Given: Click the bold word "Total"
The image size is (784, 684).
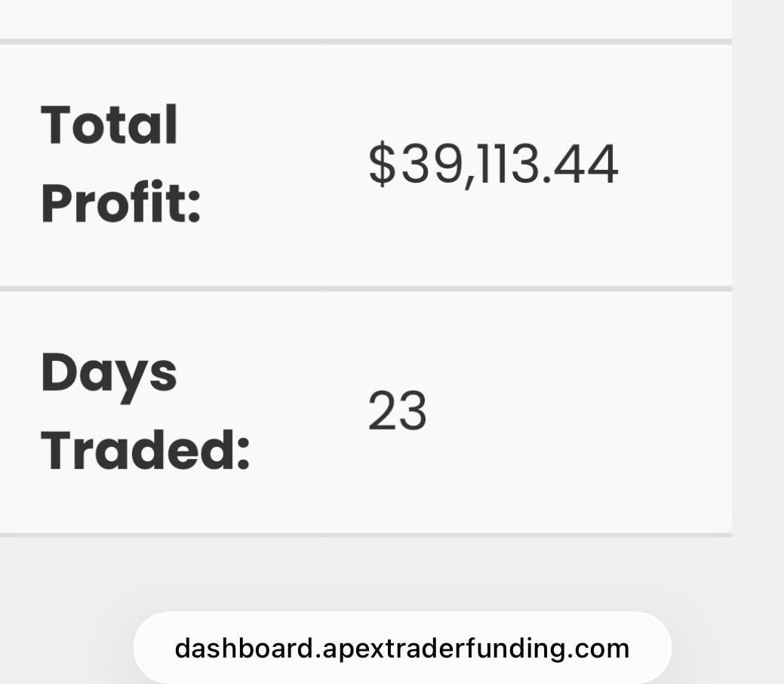Looking at the screenshot, I should 109,125.
